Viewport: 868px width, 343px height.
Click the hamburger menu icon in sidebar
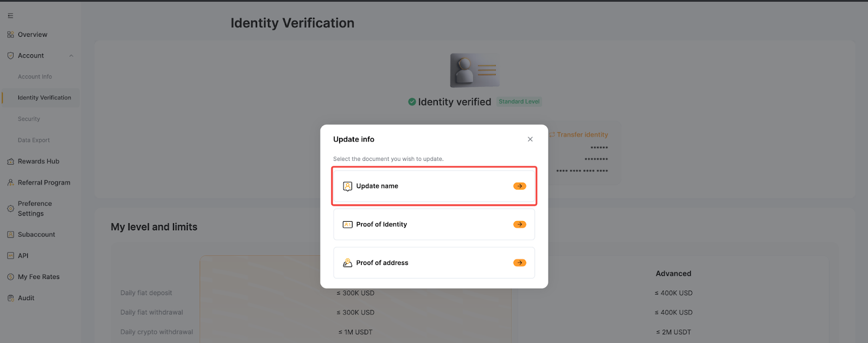10,16
